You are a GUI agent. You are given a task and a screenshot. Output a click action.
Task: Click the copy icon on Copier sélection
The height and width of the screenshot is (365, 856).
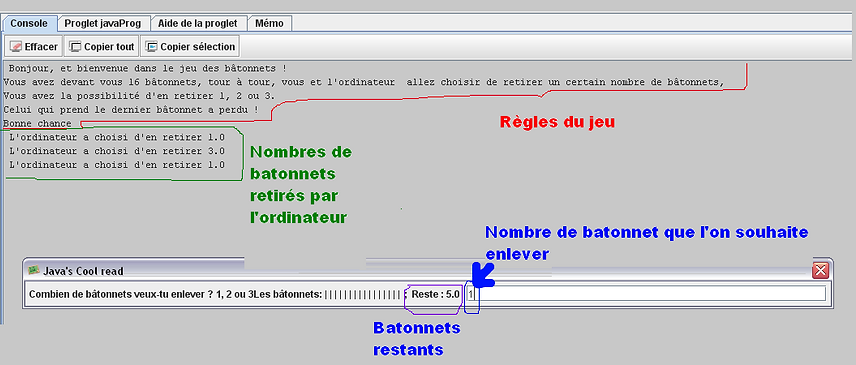point(151,47)
